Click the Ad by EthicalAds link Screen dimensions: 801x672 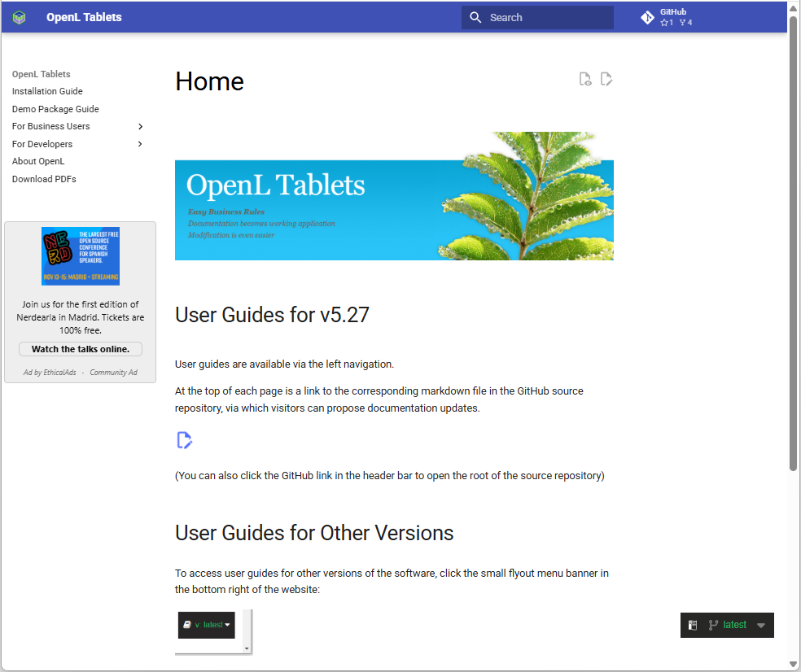[x=50, y=373]
